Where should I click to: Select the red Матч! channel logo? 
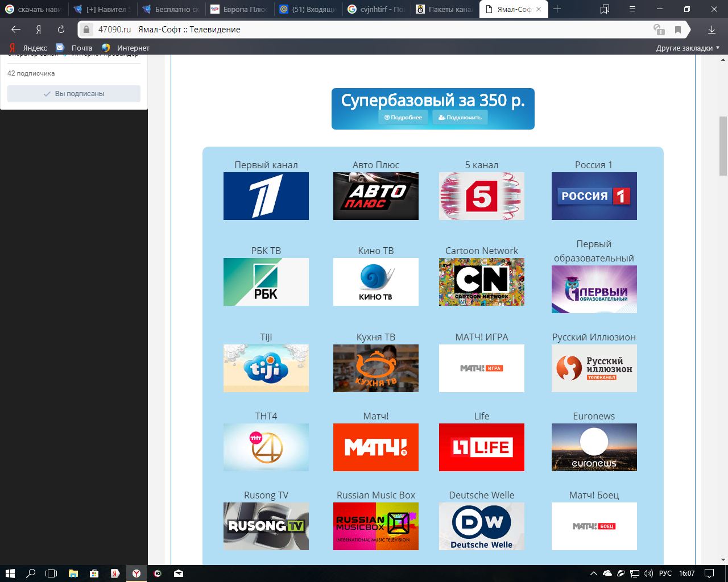coord(376,447)
